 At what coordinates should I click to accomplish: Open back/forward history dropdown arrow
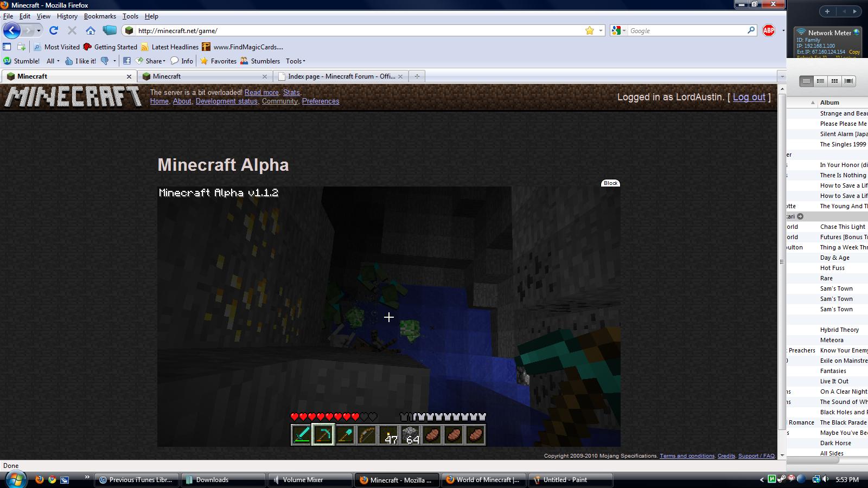tap(39, 31)
